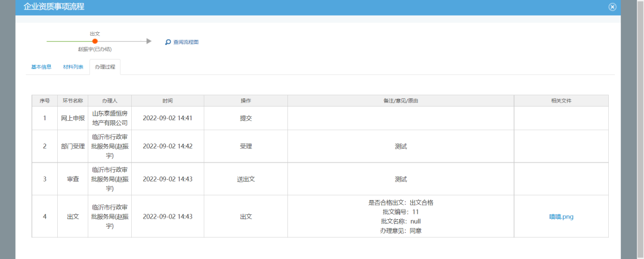Click the magnifier icon beside 查阅流程图
This screenshot has height=259, width=644.
168,42
